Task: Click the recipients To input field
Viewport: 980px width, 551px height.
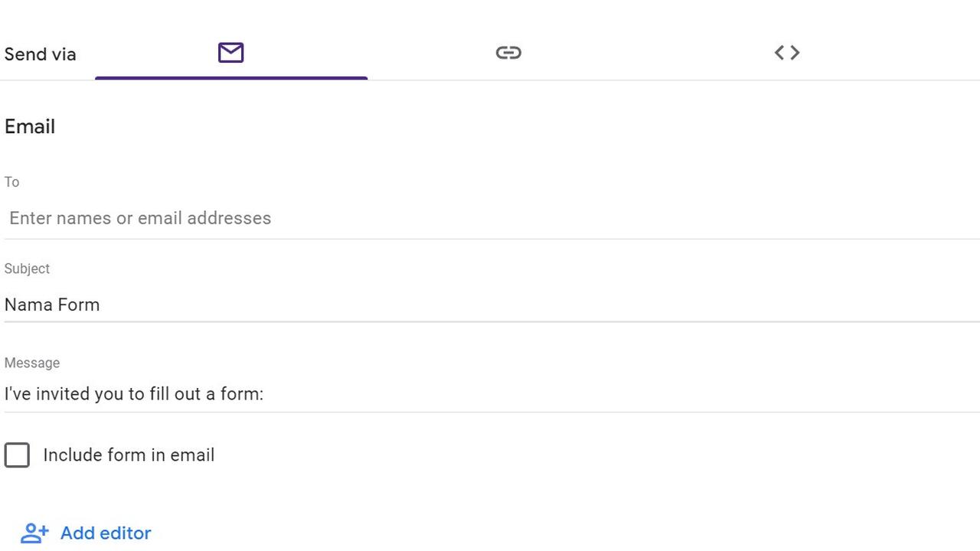Action: (x=140, y=218)
